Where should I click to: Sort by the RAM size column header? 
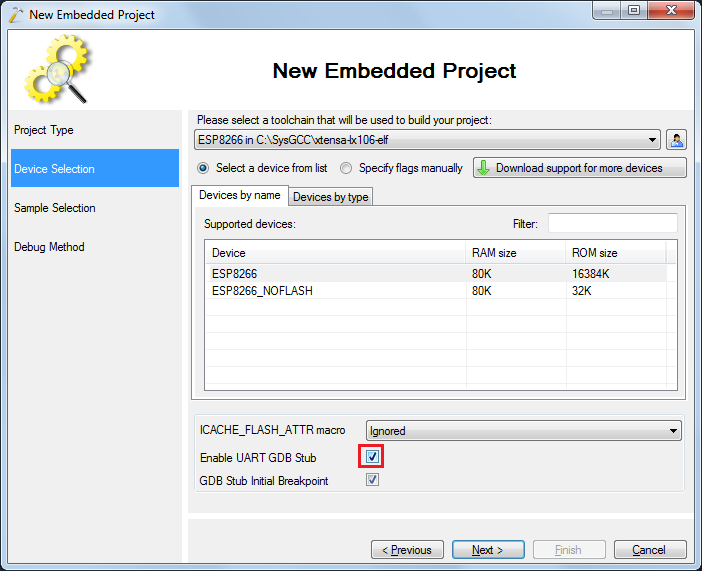516,253
